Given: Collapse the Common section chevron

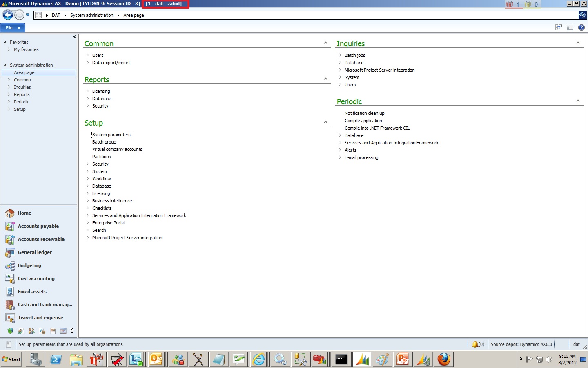Looking at the screenshot, I should pyautogui.click(x=325, y=43).
